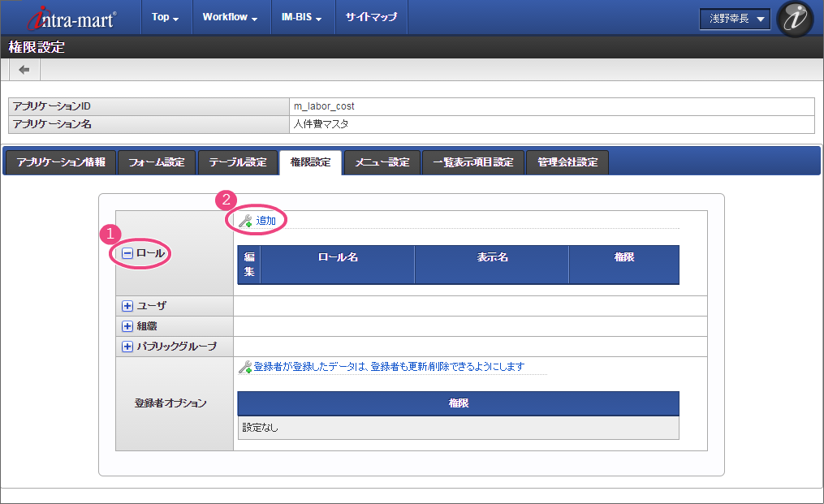The height and width of the screenshot is (504, 824).
Task: Click the back arrow icon
Action: point(24,70)
